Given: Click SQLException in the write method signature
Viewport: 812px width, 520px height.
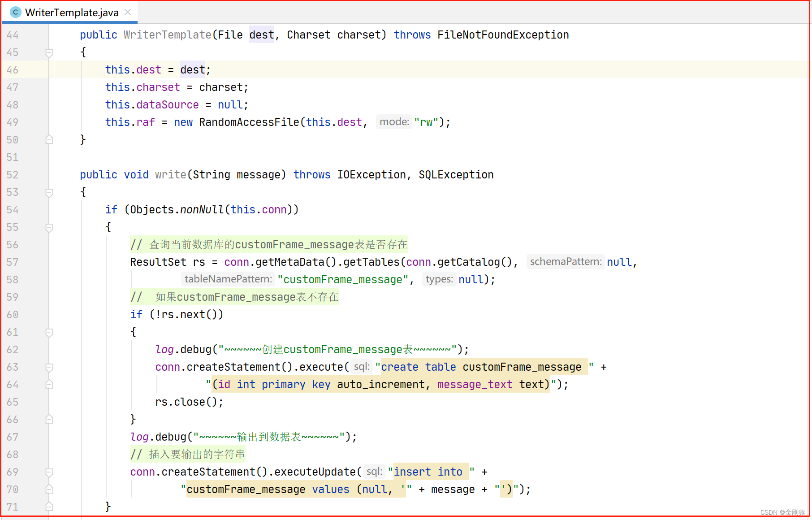Looking at the screenshot, I should [x=456, y=175].
